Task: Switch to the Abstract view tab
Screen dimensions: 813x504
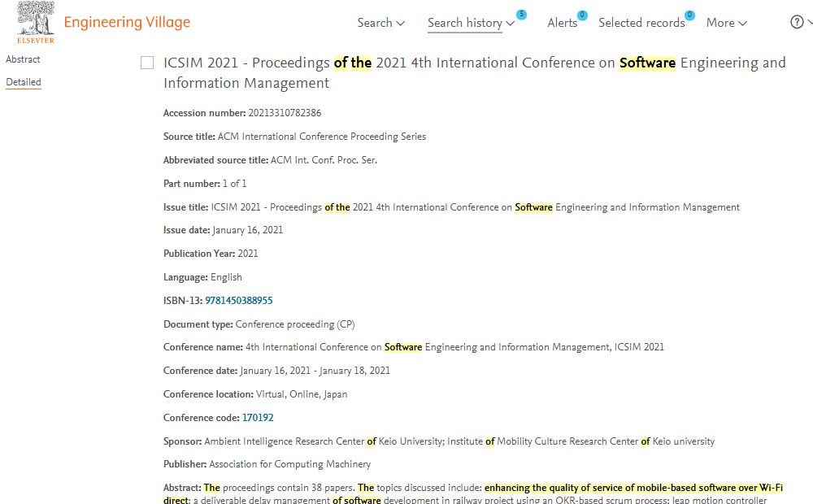Action: pyautogui.click(x=23, y=59)
